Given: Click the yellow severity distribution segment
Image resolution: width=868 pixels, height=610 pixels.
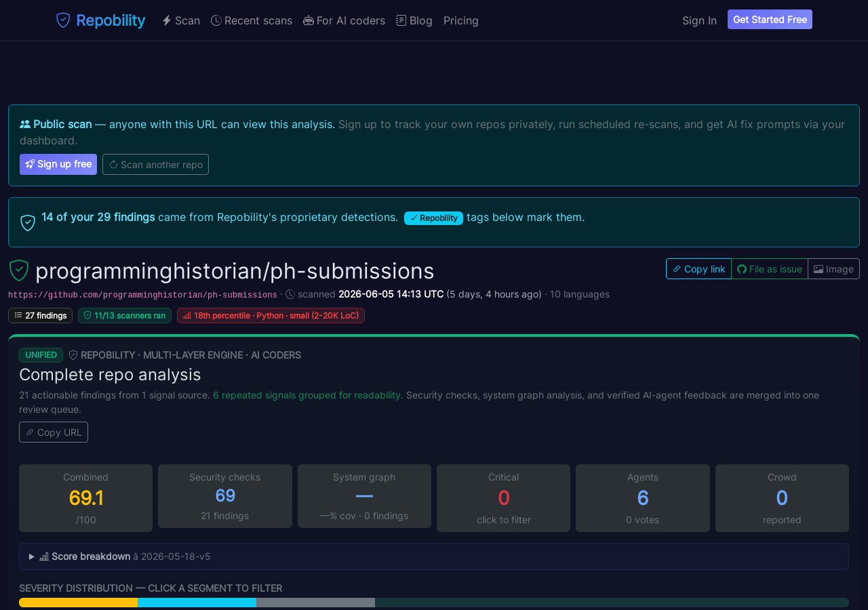Looking at the screenshot, I should tap(78, 603).
